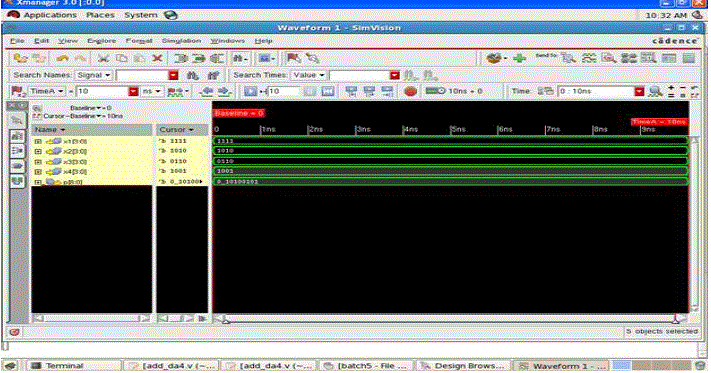Viewport: 711px width, 373px height.
Task: Click the TimeA cursor flag icon
Action: (18, 92)
